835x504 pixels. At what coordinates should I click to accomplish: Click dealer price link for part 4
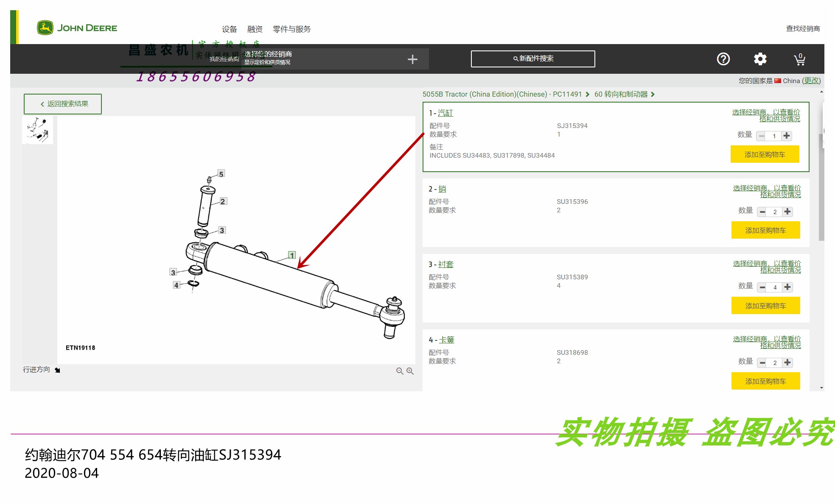[x=767, y=342]
